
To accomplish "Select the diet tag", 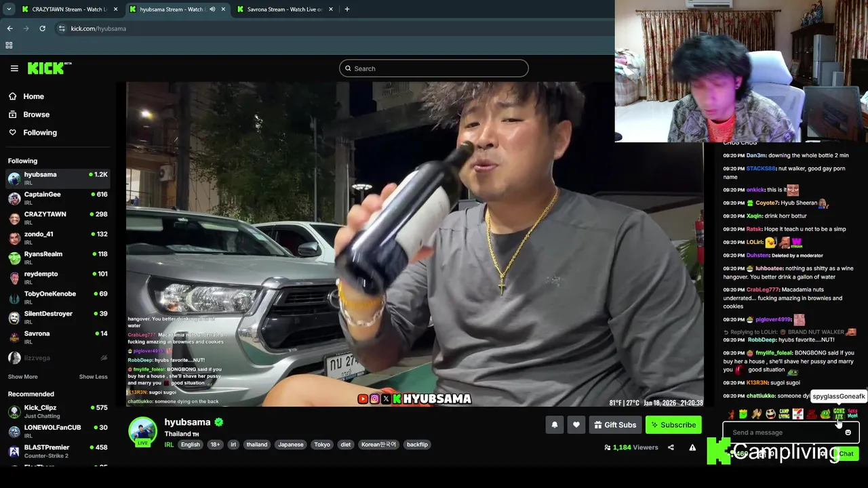I will click(346, 445).
